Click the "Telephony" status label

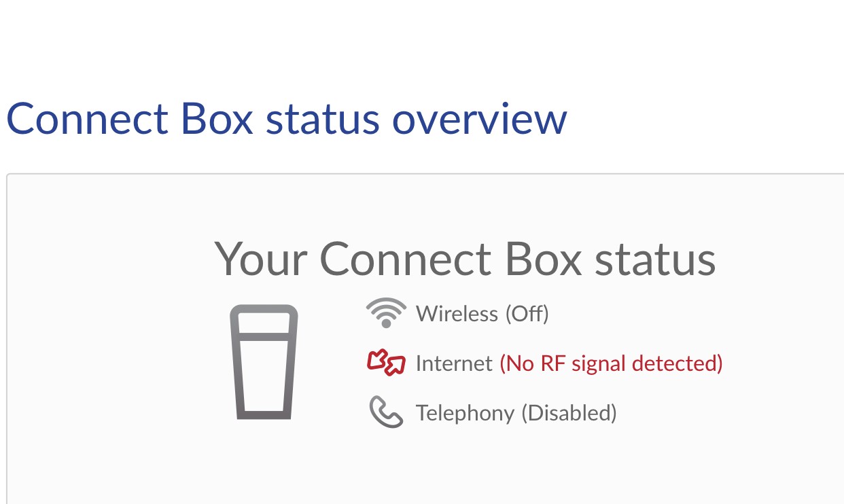pyautogui.click(x=465, y=413)
